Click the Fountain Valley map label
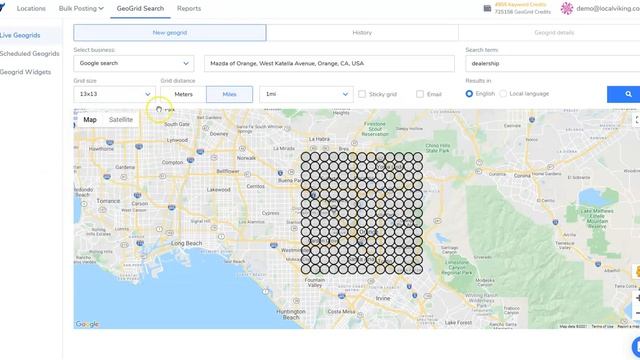 [315, 283]
